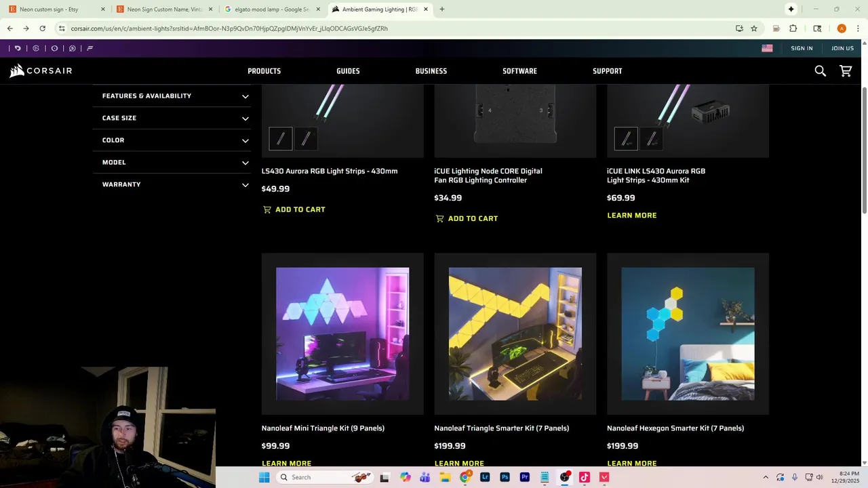This screenshot has height=488, width=868.
Task: Open the Origin PC circle brand icon
Action: click(54, 48)
